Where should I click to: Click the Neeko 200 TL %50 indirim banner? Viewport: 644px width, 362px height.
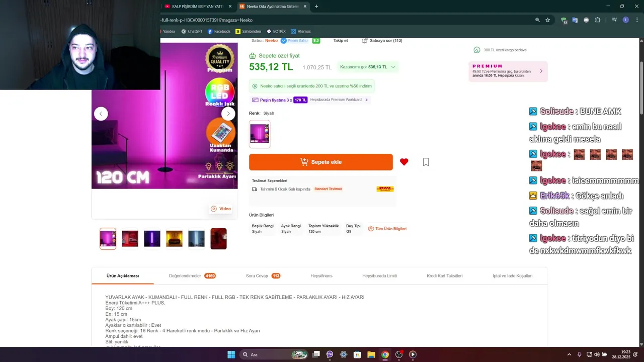[312, 86]
